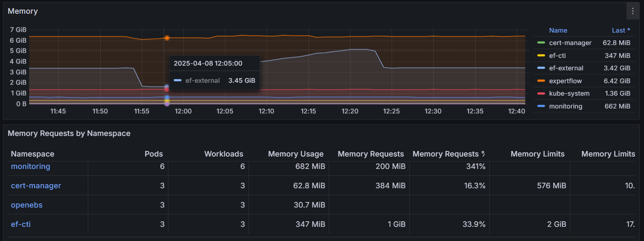Click the green cert-manager legend color swatch
644x241 pixels.
pos(541,43)
